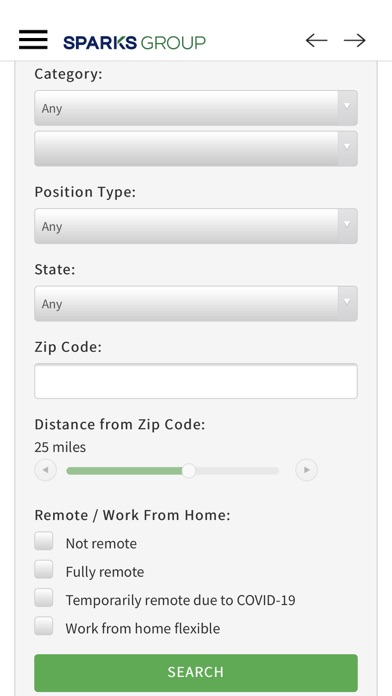Image resolution: width=392 pixels, height=696 pixels.
Task: Decrease distance with the slider's left arrow
Action: tap(46, 470)
